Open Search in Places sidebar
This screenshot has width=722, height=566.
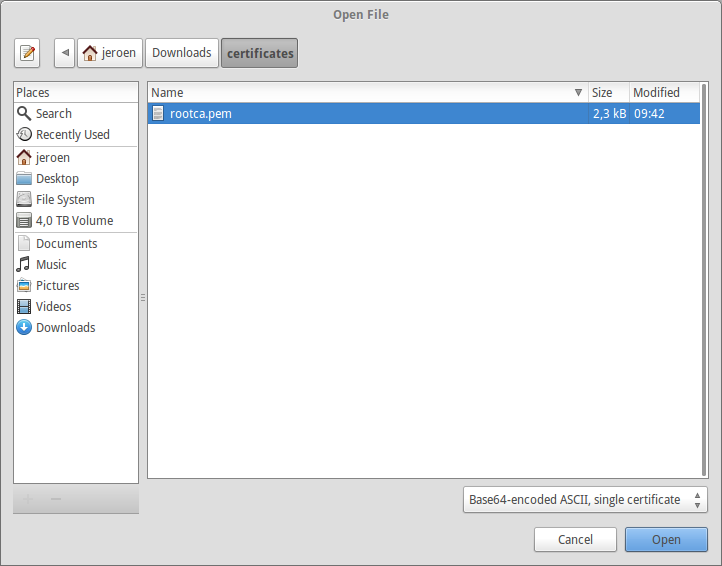coord(76,113)
